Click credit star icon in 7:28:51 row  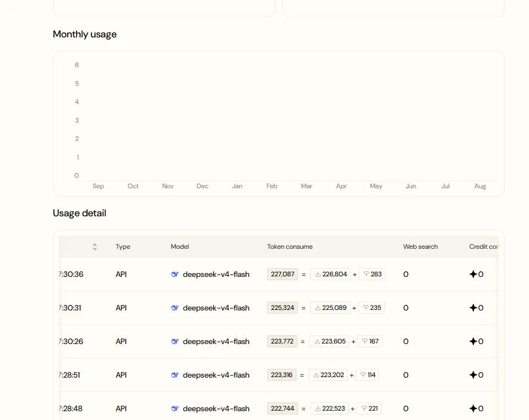(x=473, y=375)
